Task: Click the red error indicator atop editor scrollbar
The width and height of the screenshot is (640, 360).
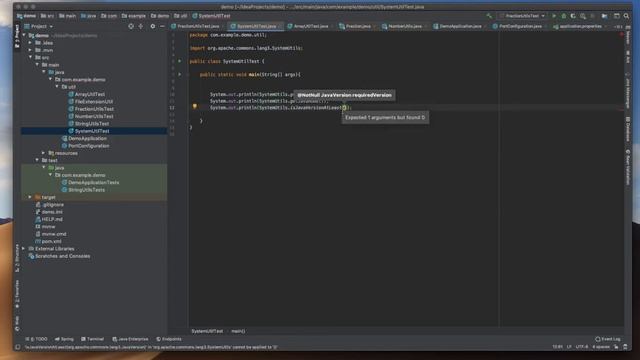Action: [x=622, y=35]
